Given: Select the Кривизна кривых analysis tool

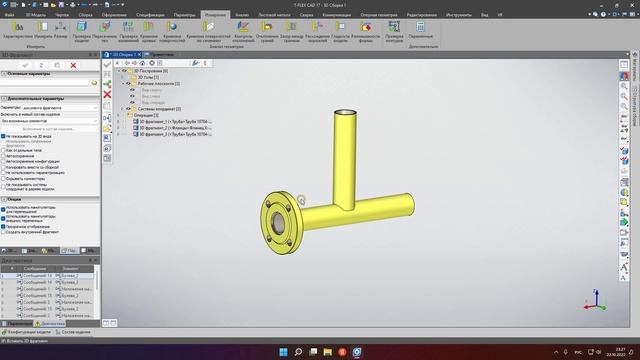Looking at the screenshot, I should click(x=148, y=31).
